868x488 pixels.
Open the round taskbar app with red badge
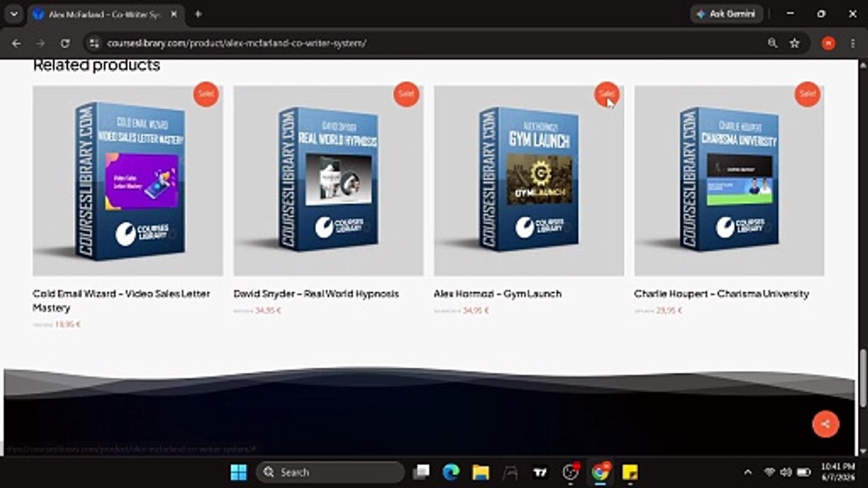point(570,472)
